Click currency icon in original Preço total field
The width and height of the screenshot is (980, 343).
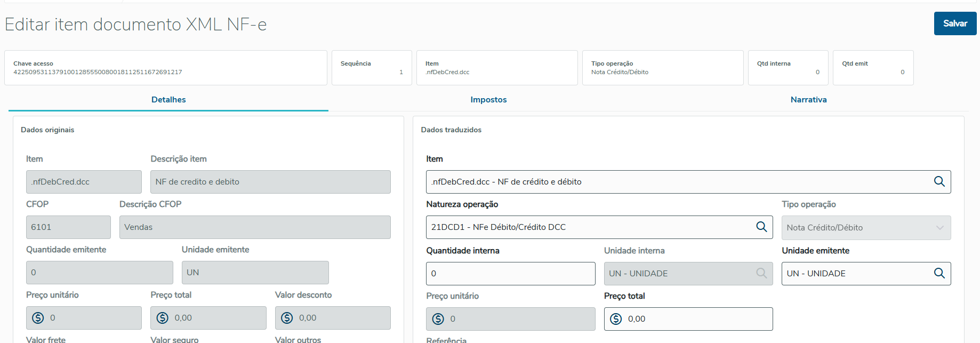pyautogui.click(x=162, y=318)
